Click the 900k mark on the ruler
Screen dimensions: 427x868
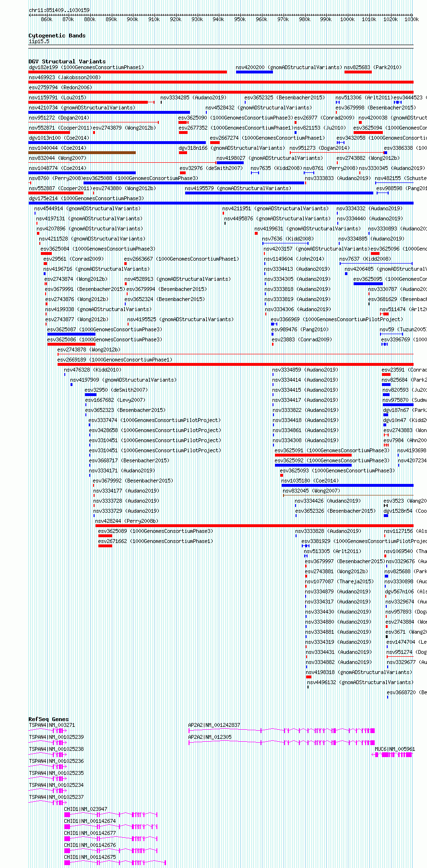point(132,19)
